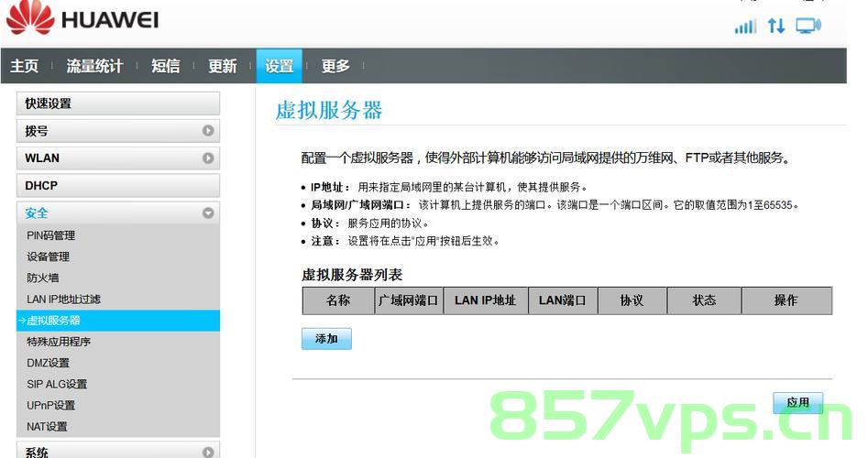
Task: Click the 系统 sidebar label
Action: [x=37, y=452]
